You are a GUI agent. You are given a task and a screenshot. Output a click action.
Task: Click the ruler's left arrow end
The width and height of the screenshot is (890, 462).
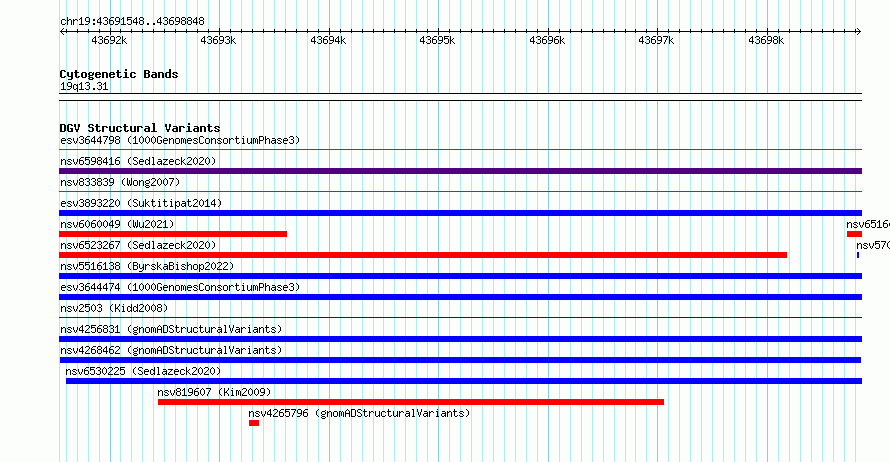(x=62, y=32)
